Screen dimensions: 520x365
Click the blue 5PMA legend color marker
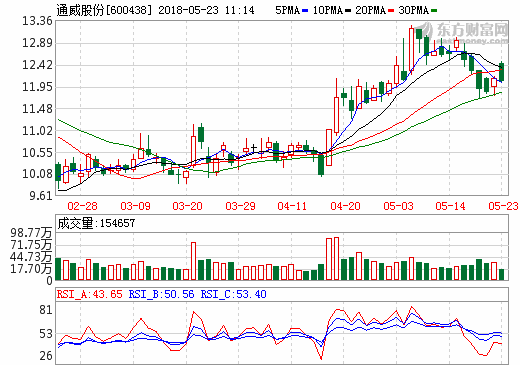(x=305, y=11)
